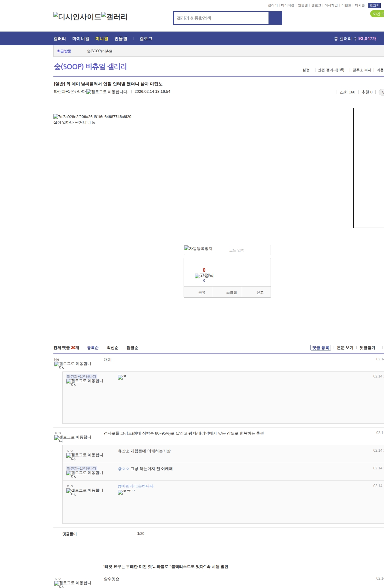Expand 연관 갤러리(1/5) list
This screenshot has width=384, height=588.
tap(331, 70)
